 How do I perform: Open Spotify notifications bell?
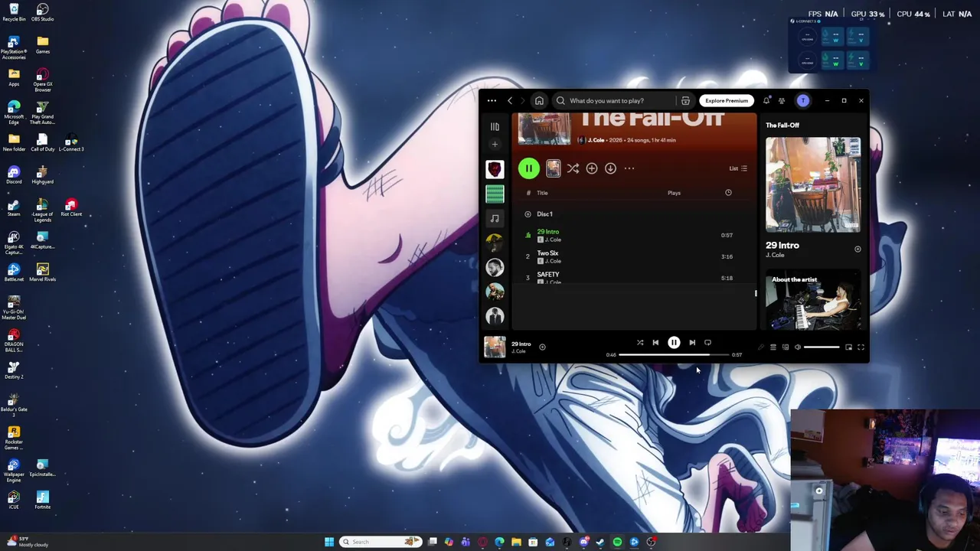[766, 100]
